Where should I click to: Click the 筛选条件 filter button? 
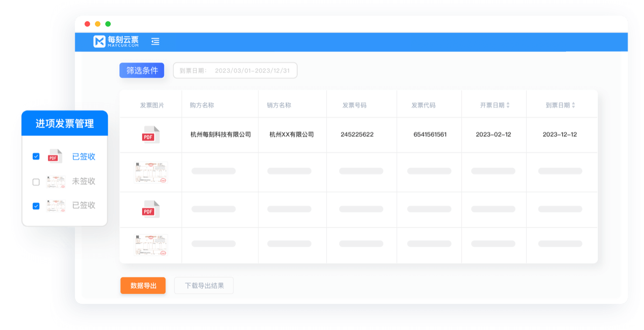click(x=142, y=71)
